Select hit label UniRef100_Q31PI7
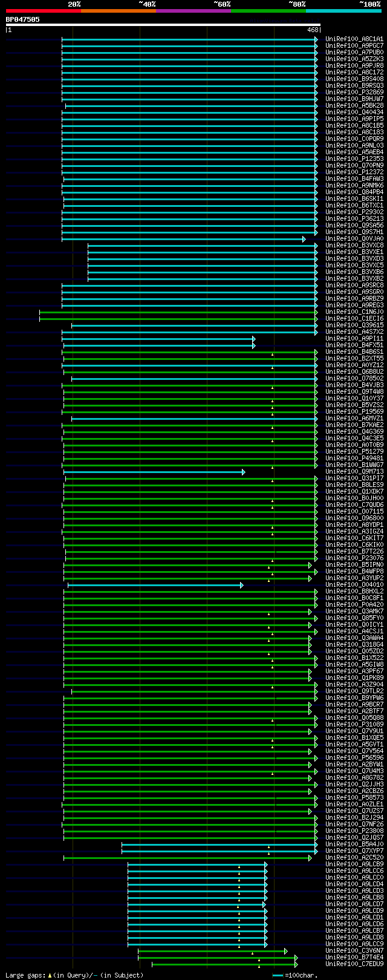The width and height of the screenshot is (387, 980). pyautogui.click(x=354, y=479)
